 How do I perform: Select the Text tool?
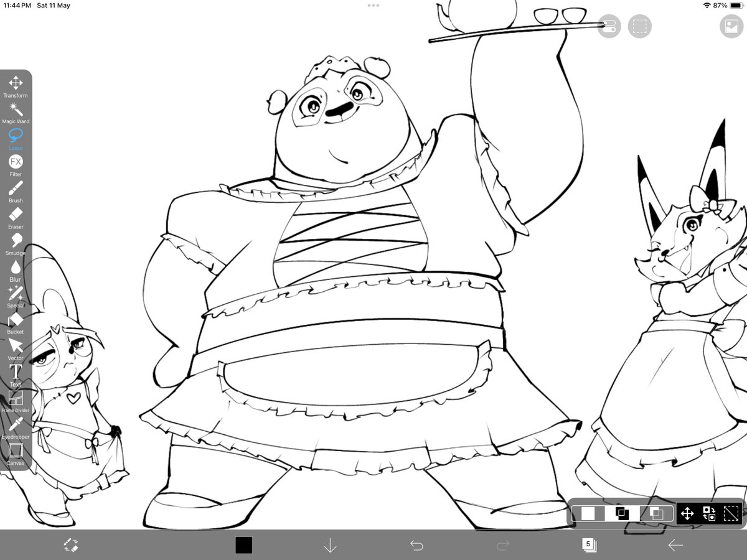click(16, 376)
